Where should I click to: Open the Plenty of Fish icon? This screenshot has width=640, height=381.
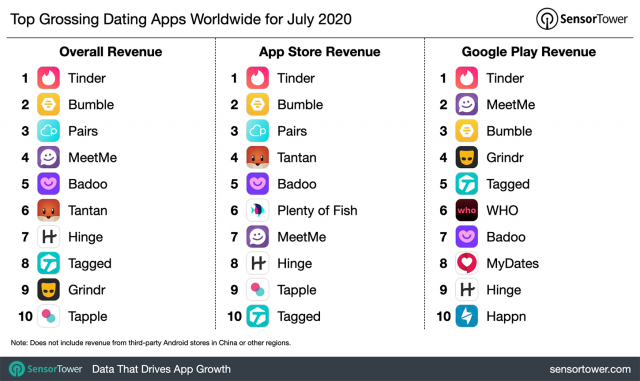258,210
